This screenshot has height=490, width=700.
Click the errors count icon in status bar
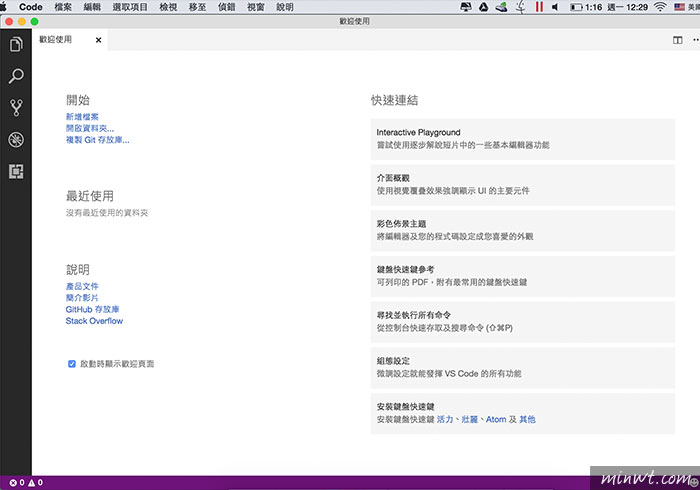point(13,482)
